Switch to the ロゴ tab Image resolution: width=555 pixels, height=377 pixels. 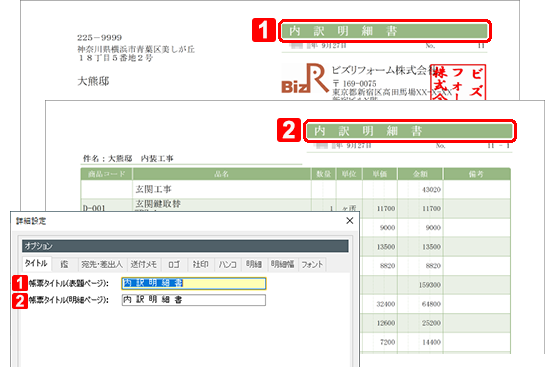point(174,264)
